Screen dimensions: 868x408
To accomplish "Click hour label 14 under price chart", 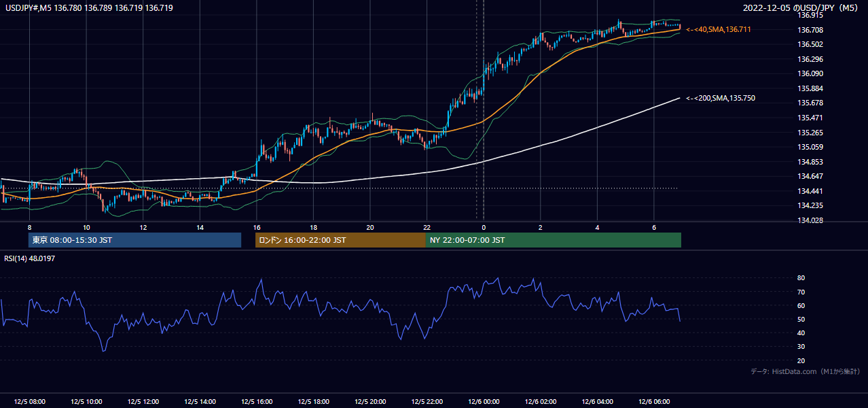I will click(x=200, y=227).
